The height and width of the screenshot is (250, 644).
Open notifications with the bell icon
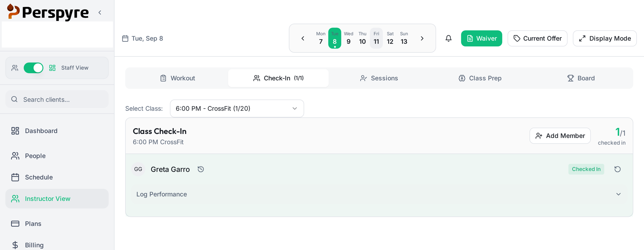448,38
